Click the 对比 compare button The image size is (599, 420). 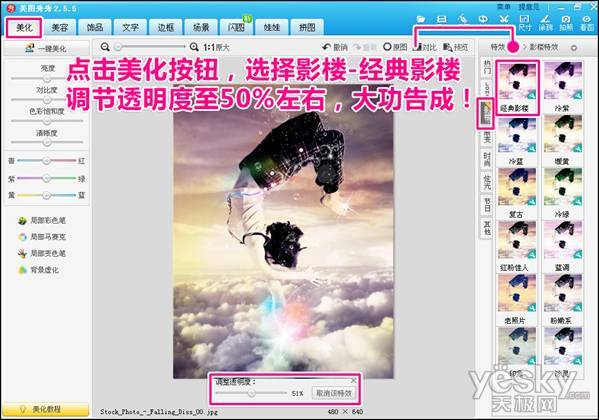(x=425, y=47)
